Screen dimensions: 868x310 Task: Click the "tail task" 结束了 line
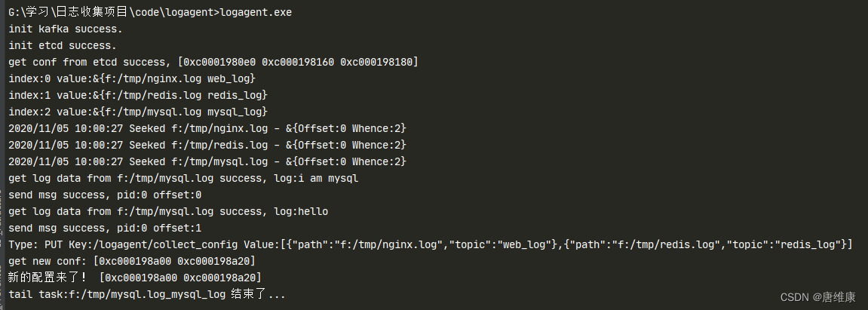[x=147, y=294]
